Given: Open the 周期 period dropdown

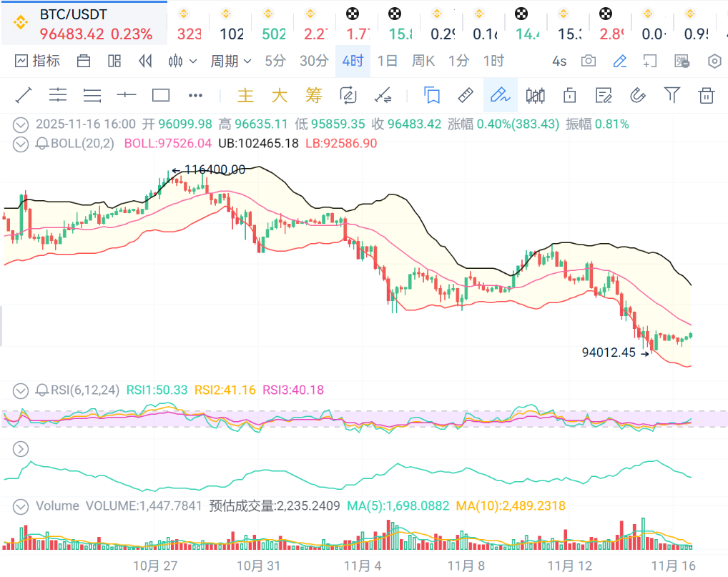Looking at the screenshot, I should coord(230,61).
